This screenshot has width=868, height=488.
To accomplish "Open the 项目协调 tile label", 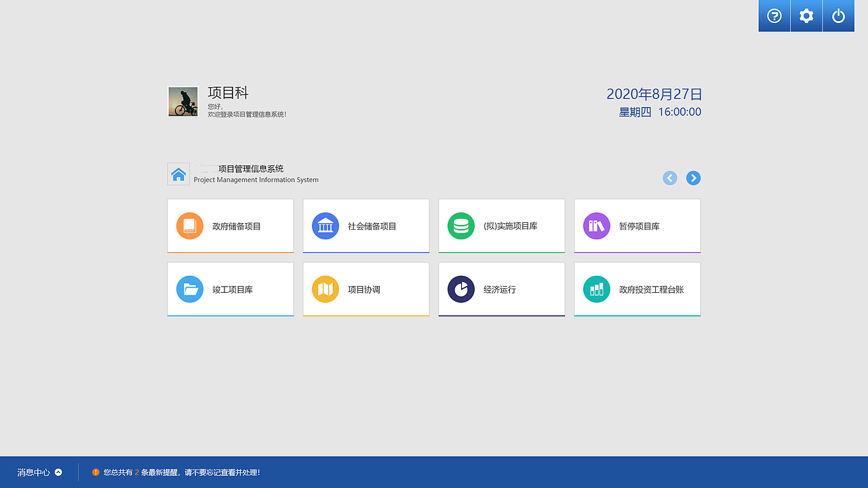I will point(364,289).
